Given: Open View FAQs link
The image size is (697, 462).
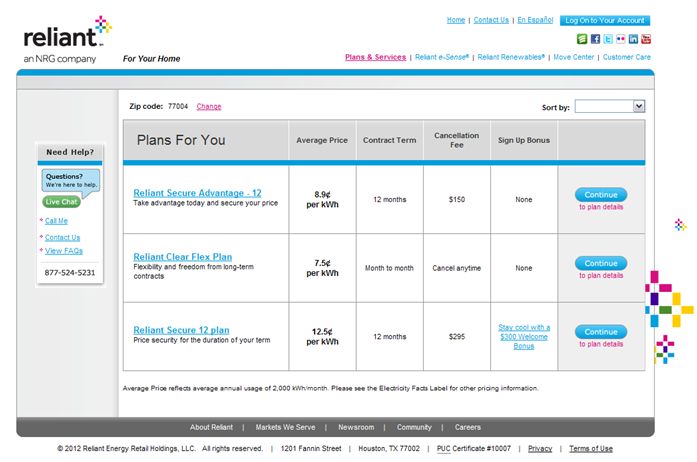Looking at the screenshot, I should (64, 251).
